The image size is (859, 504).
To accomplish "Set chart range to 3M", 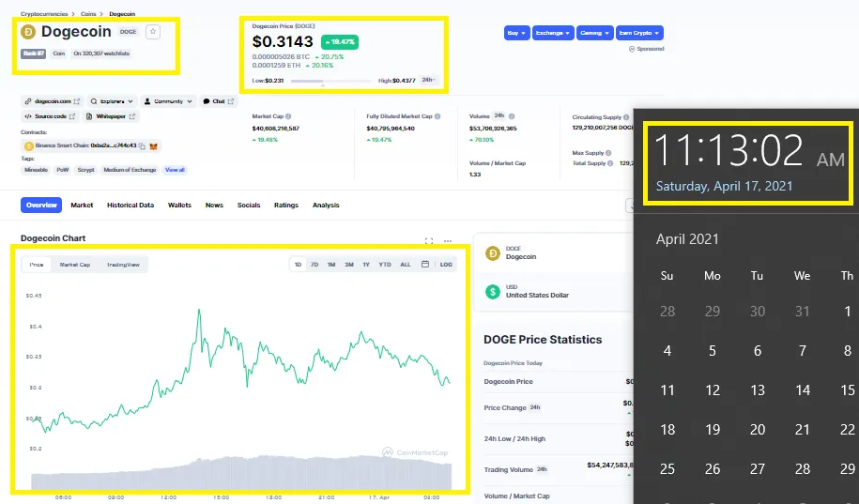I will (349, 265).
